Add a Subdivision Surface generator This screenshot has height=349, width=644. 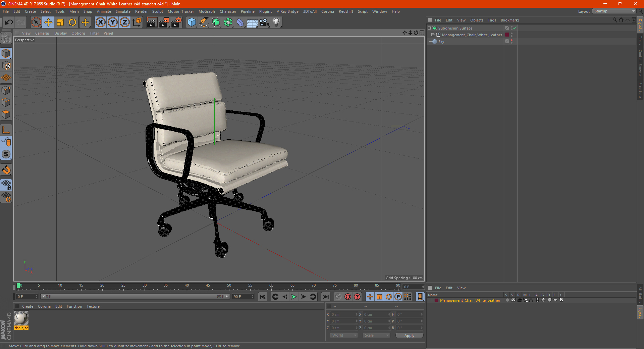point(216,22)
